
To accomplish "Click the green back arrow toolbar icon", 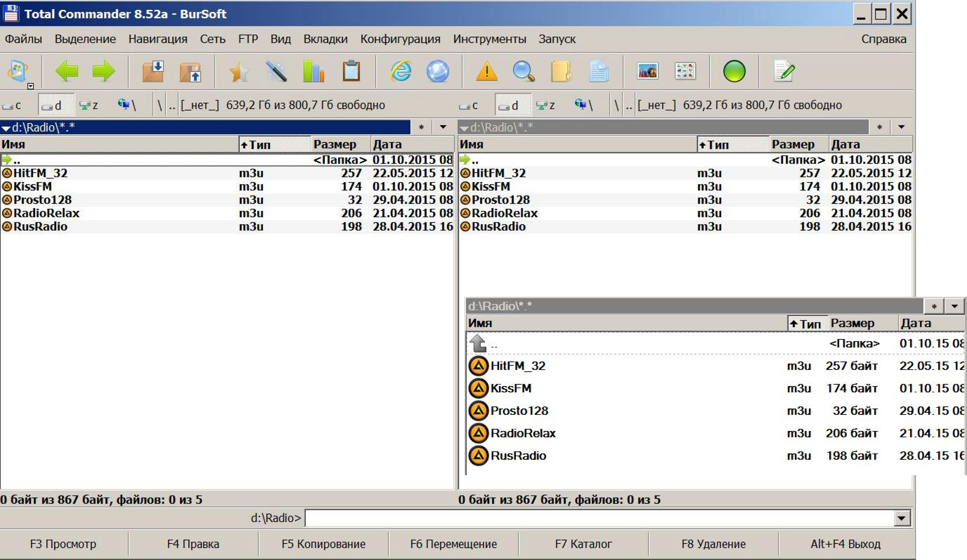I will (67, 71).
